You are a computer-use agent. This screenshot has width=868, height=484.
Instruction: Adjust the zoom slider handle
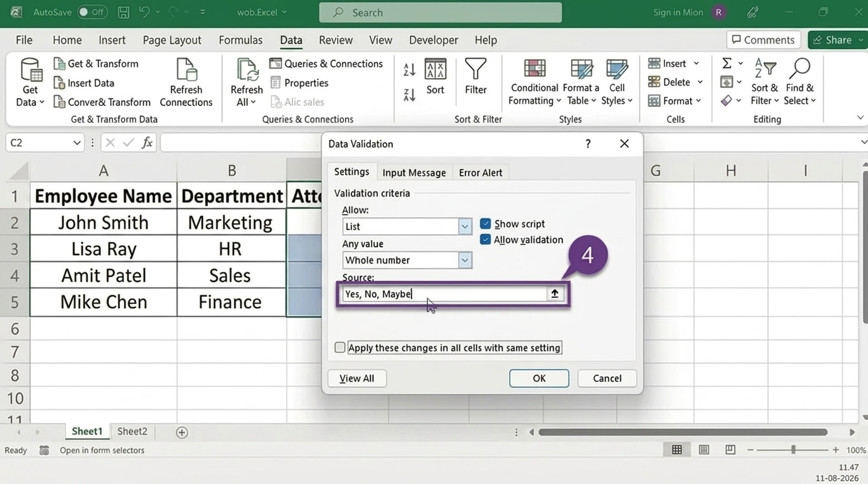793,450
